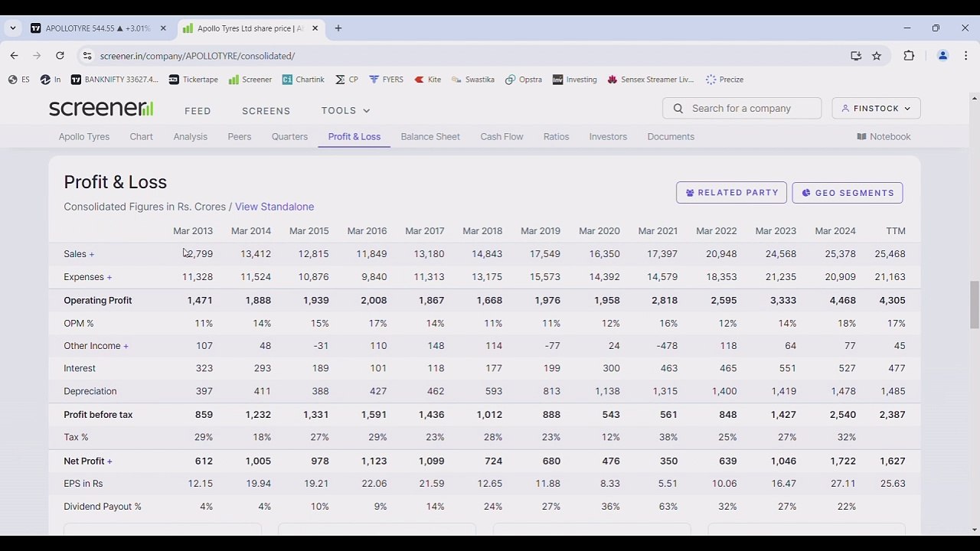Open the FYERS bookmark

(x=386, y=80)
